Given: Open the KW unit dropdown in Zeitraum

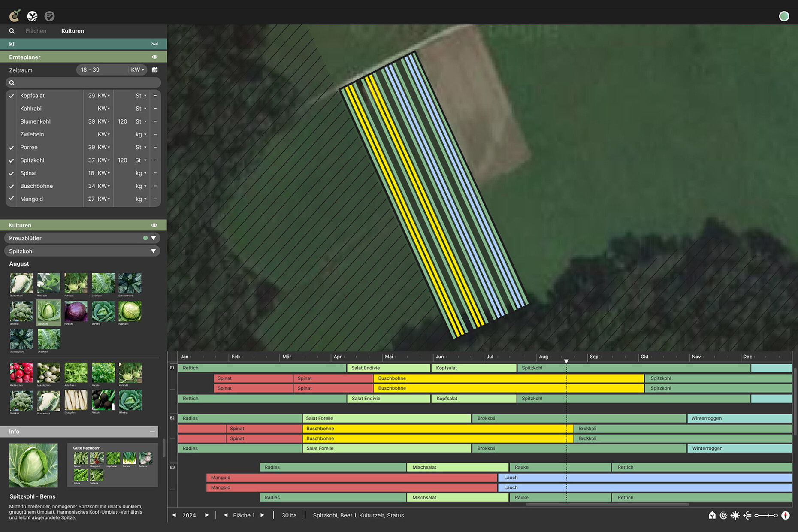Looking at the screenshot, I should [x=137, y=70].
